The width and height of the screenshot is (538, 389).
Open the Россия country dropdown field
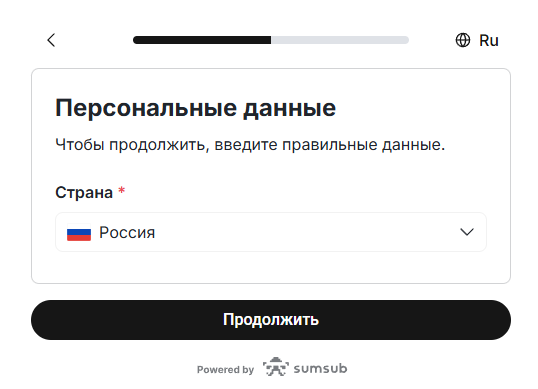pyautogui.click(x=271, y=232)
